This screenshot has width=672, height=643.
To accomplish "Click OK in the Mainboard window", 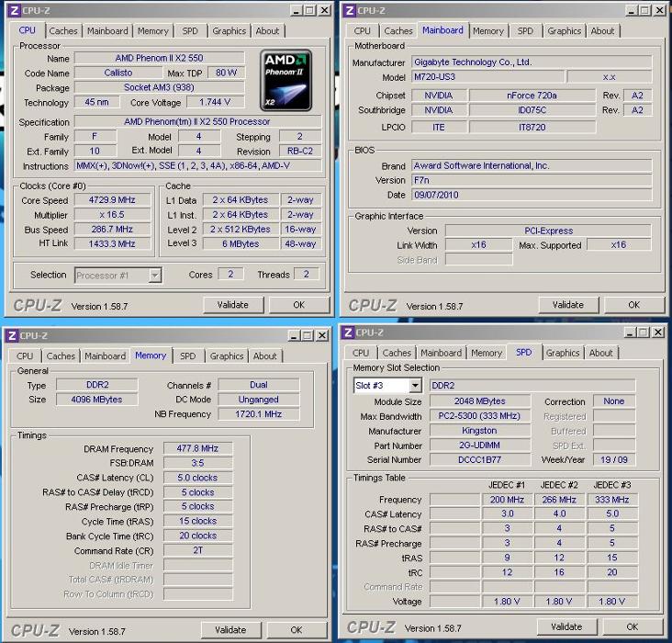I will coord(633,305).
